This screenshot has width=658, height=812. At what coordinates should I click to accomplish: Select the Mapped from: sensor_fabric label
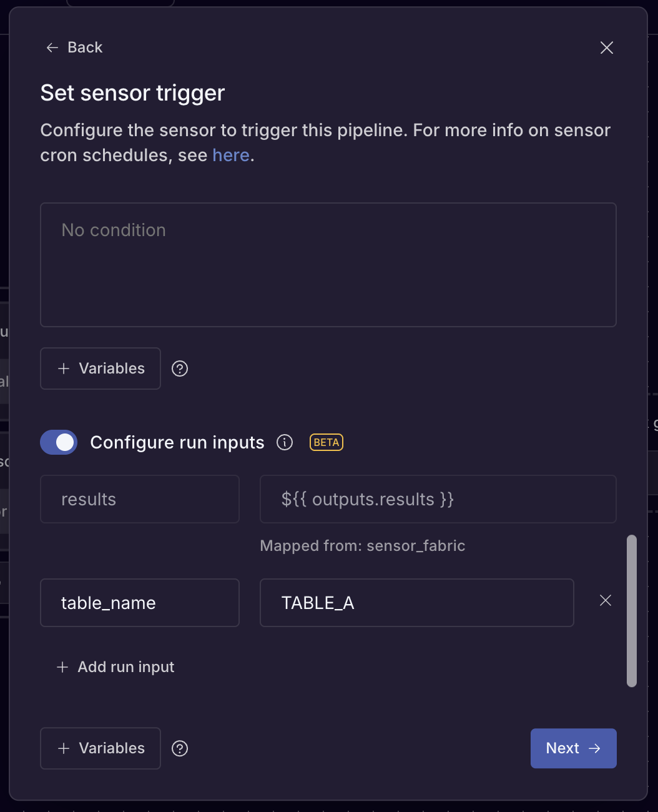pos(362,545)
